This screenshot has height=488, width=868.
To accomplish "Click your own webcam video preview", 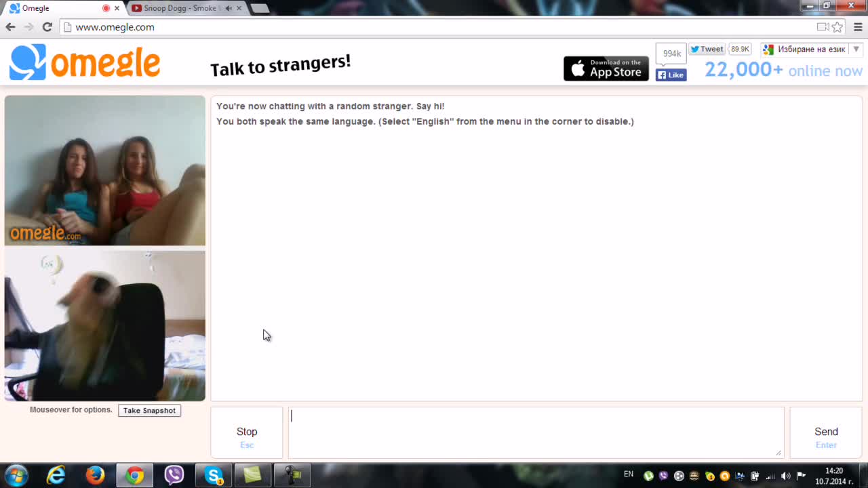I will 105,326.
